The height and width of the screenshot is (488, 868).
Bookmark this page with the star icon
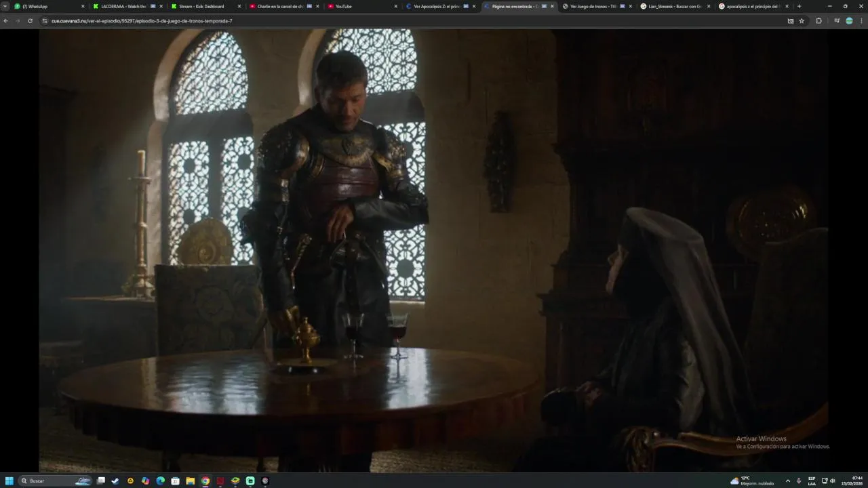click(802, 21)
